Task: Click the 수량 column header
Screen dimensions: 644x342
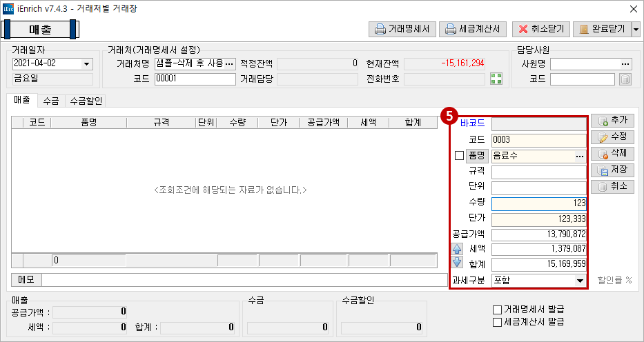Action: pyautogui.click(x=237, y=122)
